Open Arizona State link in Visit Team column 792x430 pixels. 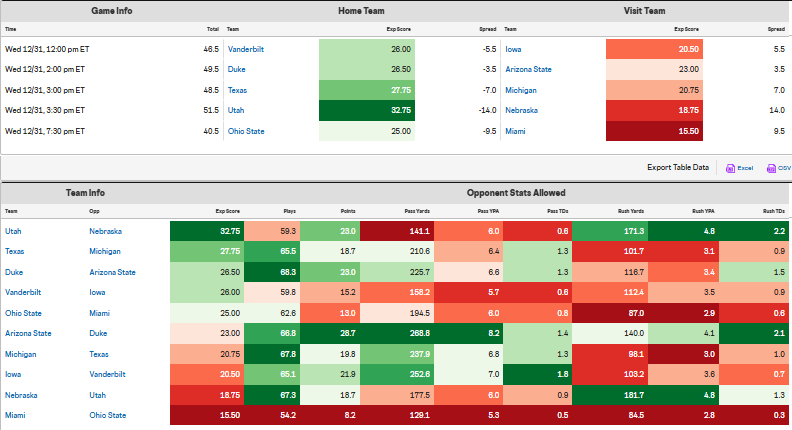(x=528, y=69)
